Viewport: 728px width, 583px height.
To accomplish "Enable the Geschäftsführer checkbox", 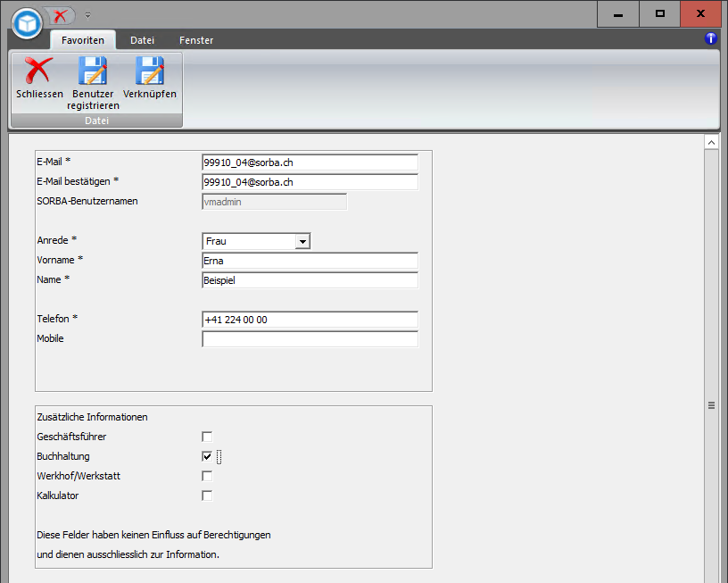I will coord(207,437).
